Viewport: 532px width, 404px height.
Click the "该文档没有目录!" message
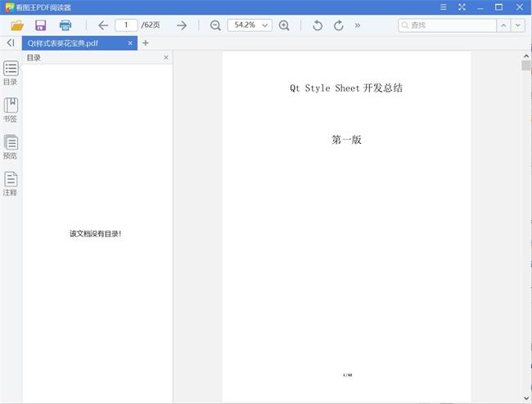[x=95, y=234]
